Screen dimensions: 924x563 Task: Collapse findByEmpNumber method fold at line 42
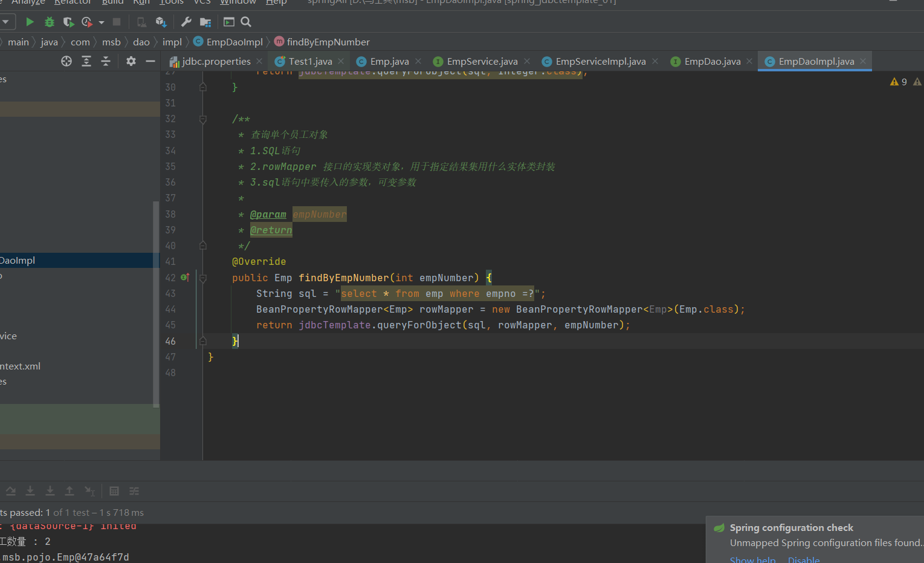coord(203,278)
